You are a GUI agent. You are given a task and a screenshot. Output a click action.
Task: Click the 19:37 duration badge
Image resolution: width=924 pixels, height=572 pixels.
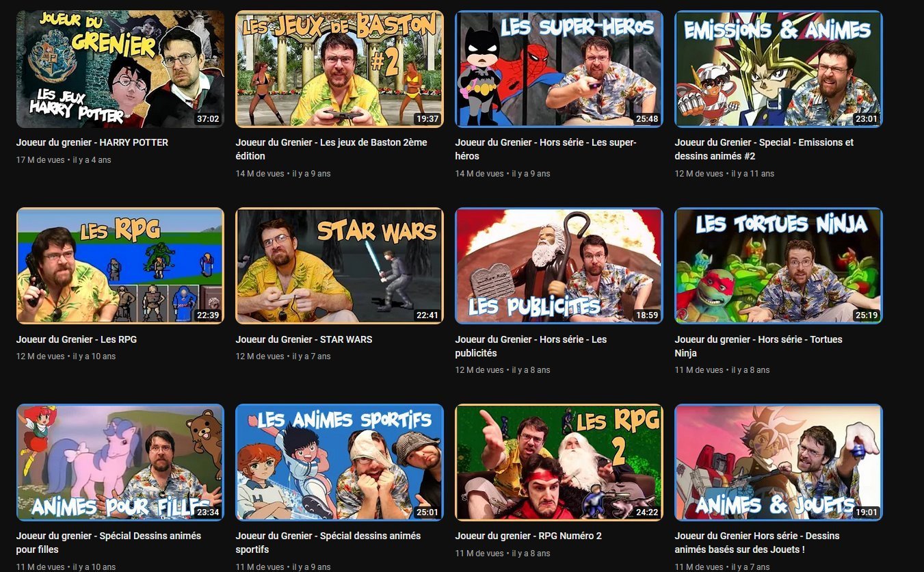point(427,119)
